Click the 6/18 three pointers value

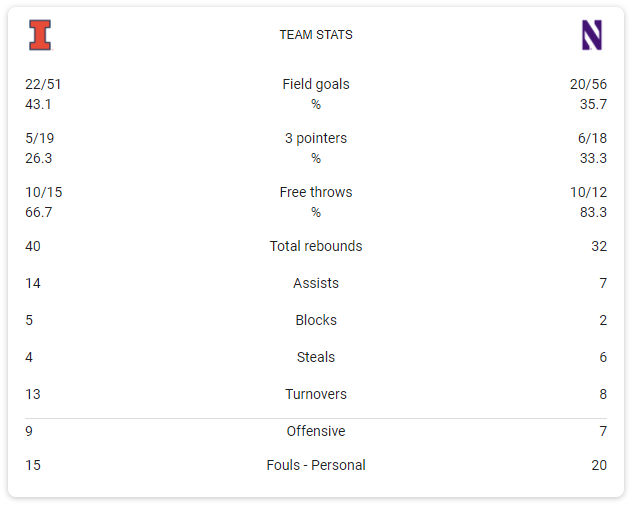pos(592,139)
